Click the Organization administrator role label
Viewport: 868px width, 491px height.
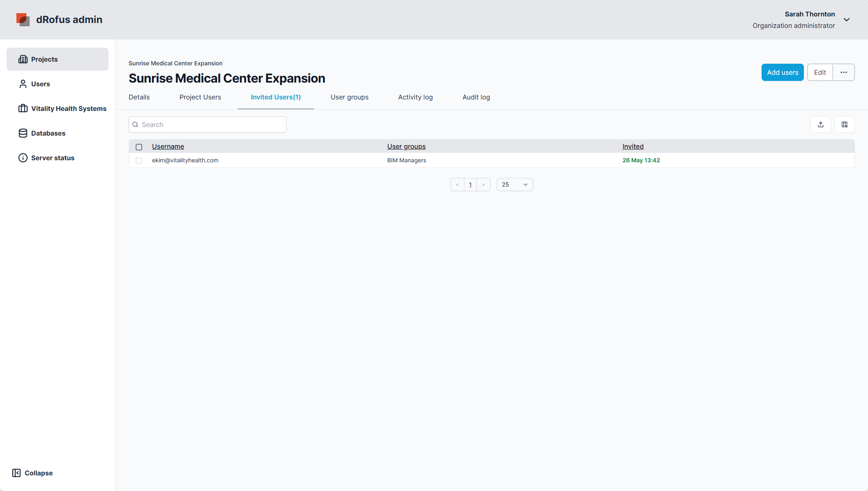coord(794,25)
